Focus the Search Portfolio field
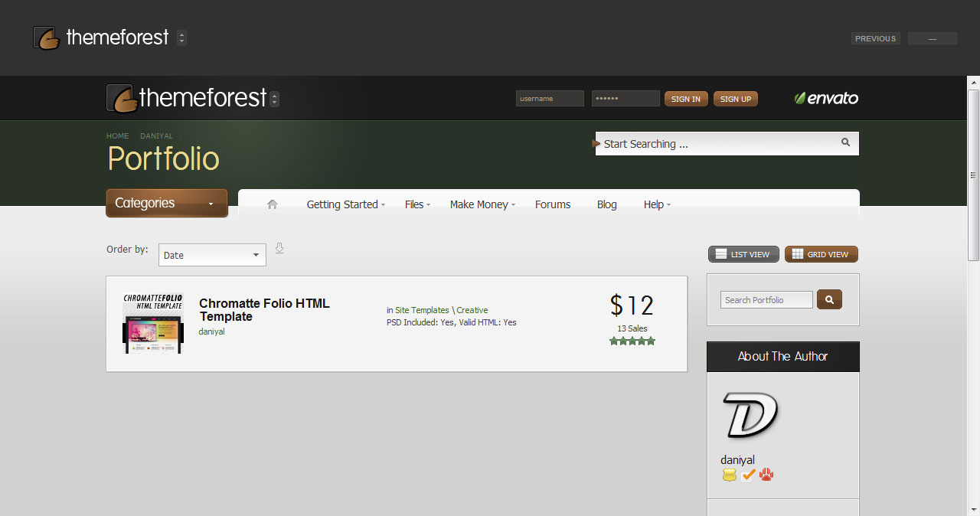Viewport: 980px width, 516px height. coord(766,300)
